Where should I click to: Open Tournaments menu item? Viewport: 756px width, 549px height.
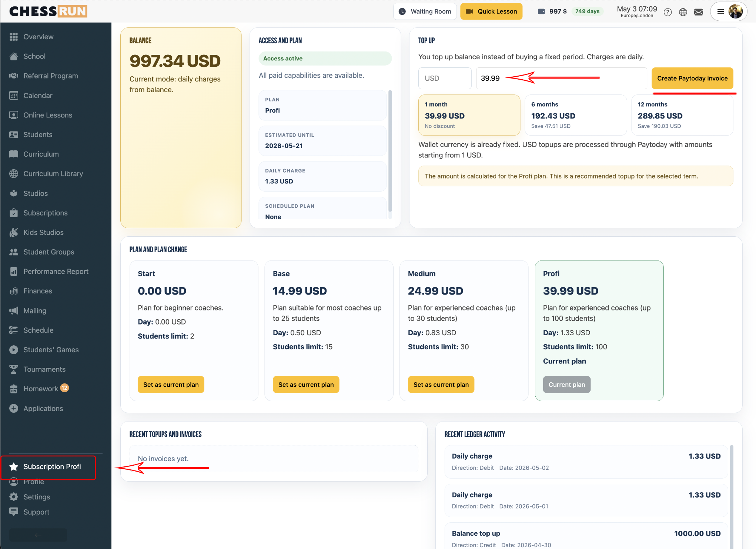pos(44,369)
